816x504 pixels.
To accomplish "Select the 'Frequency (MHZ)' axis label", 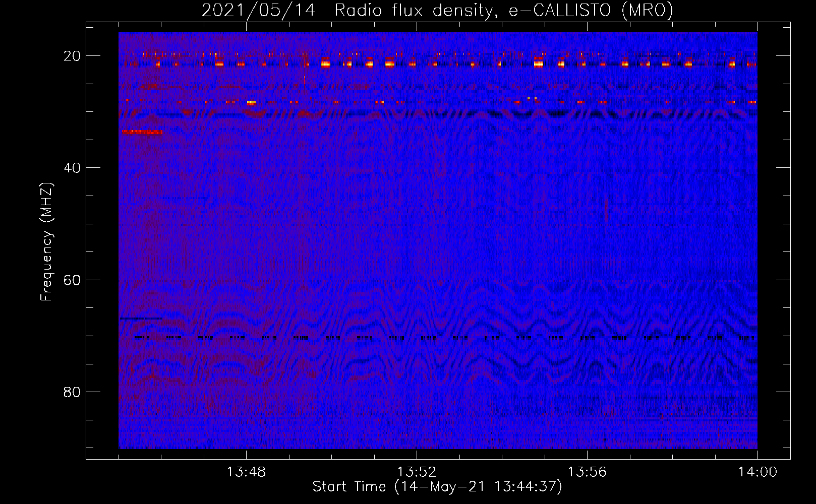I will coord(46,242).
